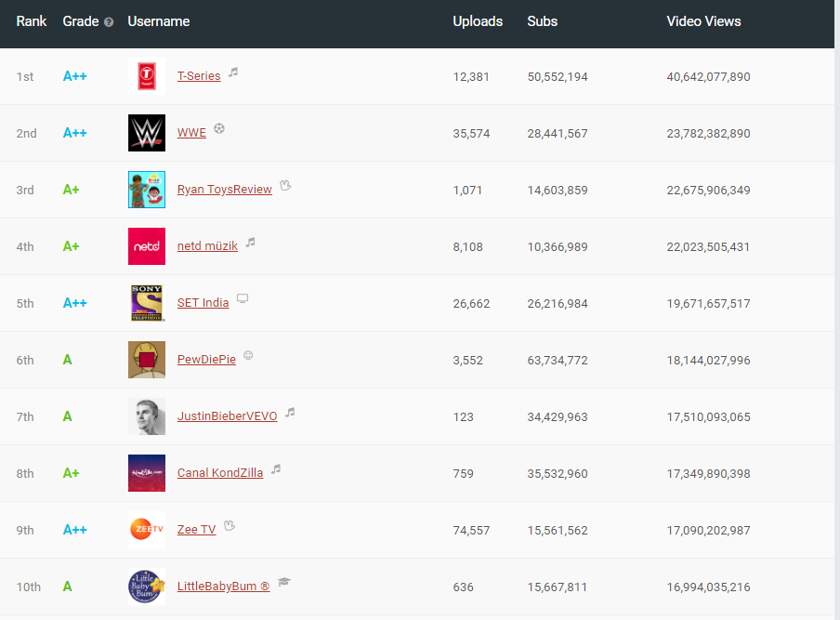Select uploads value 12,381
This screenshot has width=840, height=620.
tap(471, 76)
